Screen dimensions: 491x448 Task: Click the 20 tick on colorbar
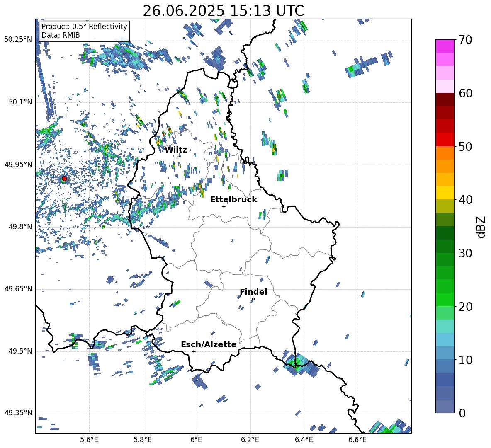[465, 307]
